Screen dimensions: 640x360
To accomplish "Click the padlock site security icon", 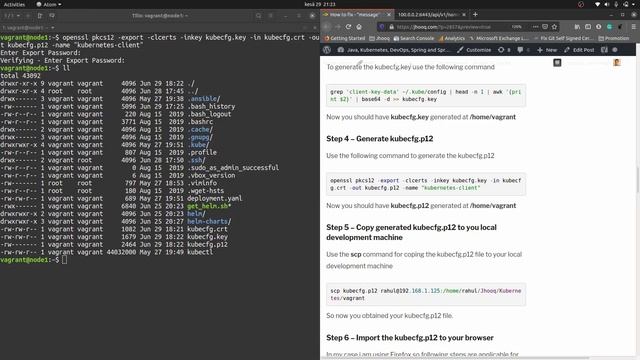I will [391, 27].
